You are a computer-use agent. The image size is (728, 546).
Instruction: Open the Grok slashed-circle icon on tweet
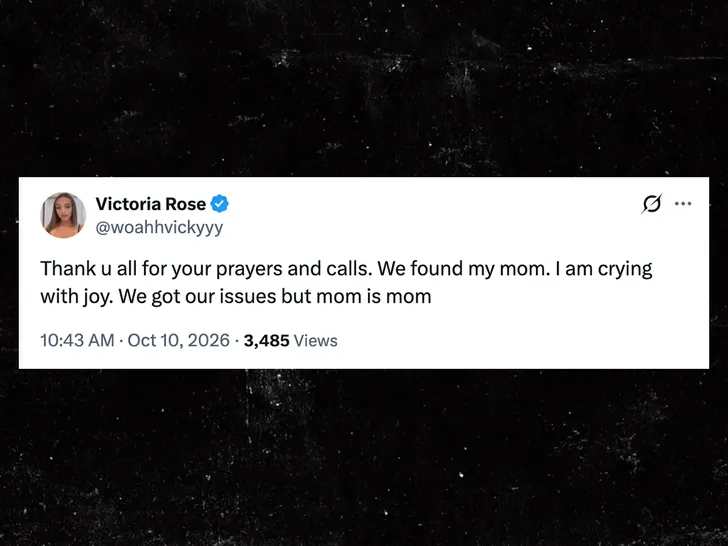pos(651,203)
